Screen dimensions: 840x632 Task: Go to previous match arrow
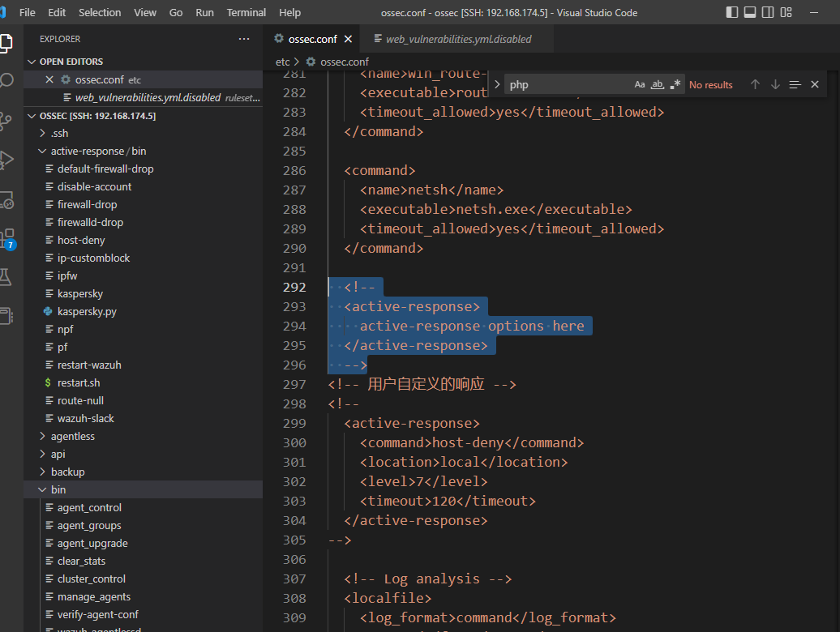(755, 84)
